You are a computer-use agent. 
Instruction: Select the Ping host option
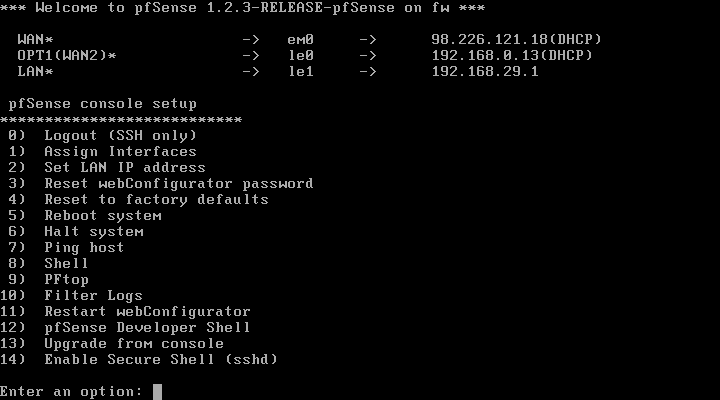pos(66,248)
